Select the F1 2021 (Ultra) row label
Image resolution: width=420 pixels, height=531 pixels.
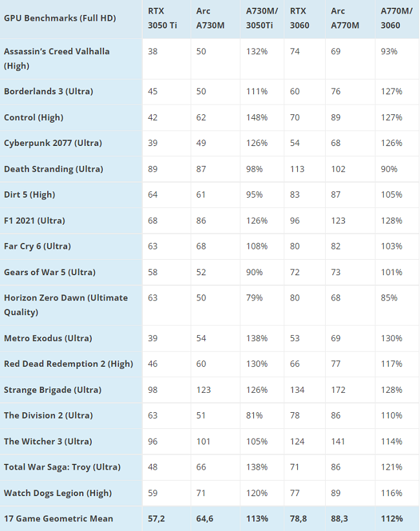(x=34, y=220)
